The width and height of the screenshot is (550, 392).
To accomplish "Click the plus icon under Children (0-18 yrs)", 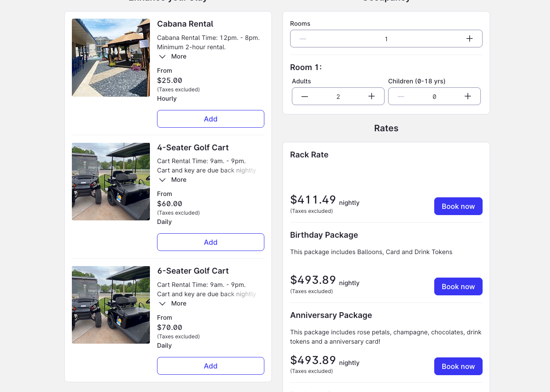I will pyautogui.click(x=467, y=96).
